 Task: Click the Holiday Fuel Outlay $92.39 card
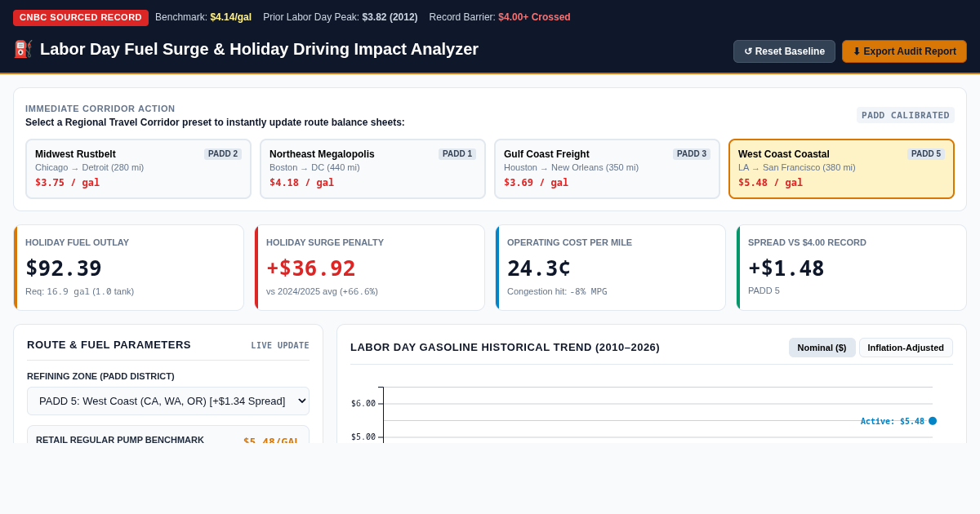[x=129, y=268]
